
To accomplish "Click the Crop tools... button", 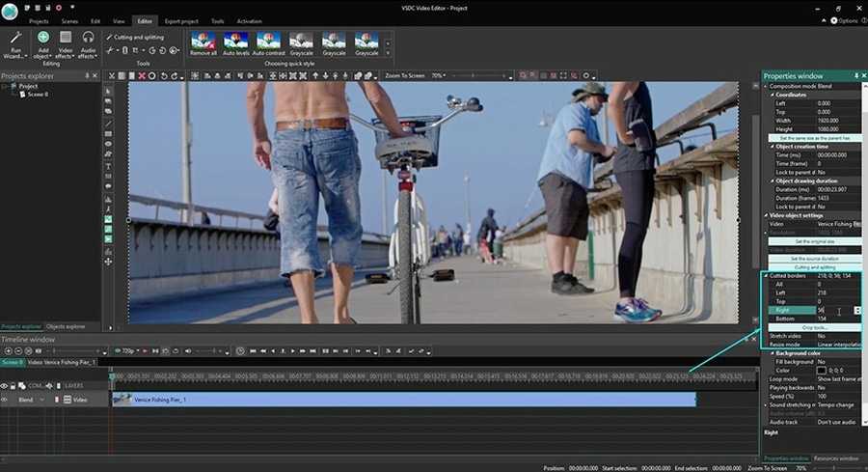I will [x=813, y=327].
